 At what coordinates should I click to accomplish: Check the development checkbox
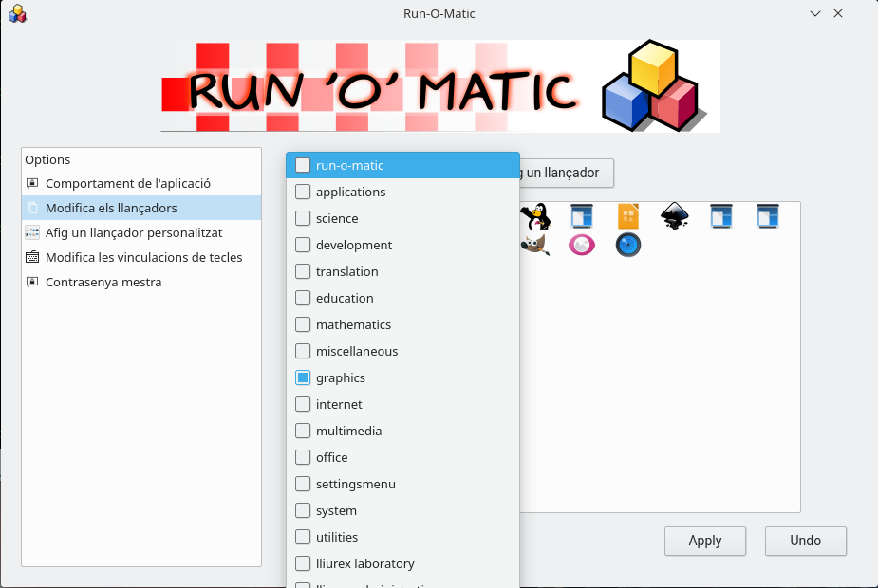[x=303, y=245]
